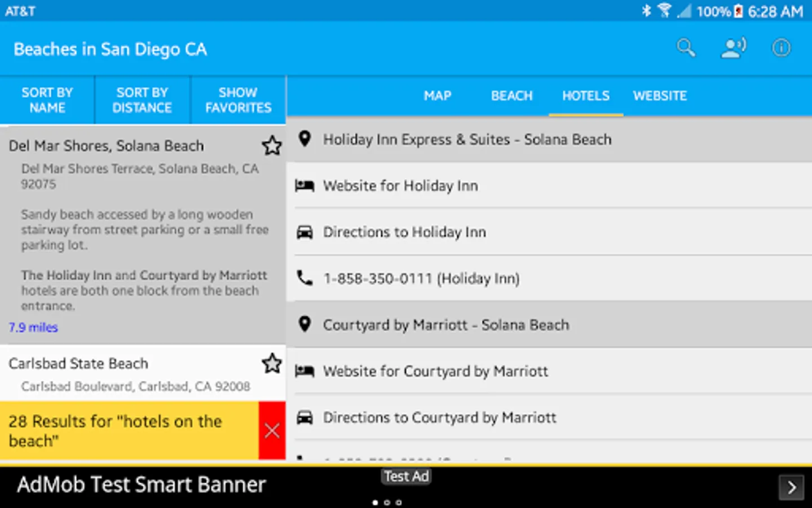
Task: Select the Hotels tab
Action: (x=586, y=96)
